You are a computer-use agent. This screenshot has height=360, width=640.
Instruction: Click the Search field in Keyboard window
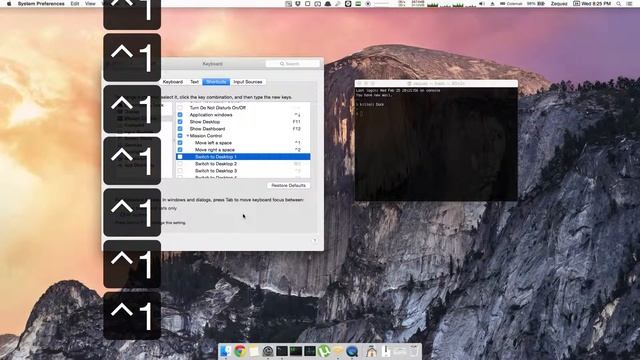[292, 64]
